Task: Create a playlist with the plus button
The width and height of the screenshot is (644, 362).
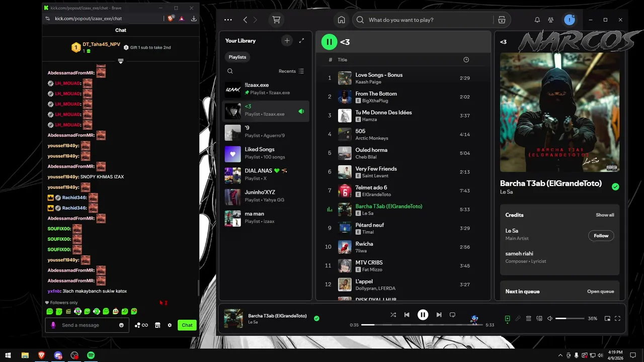Action: pyautogui.click(x=287, y=41)
